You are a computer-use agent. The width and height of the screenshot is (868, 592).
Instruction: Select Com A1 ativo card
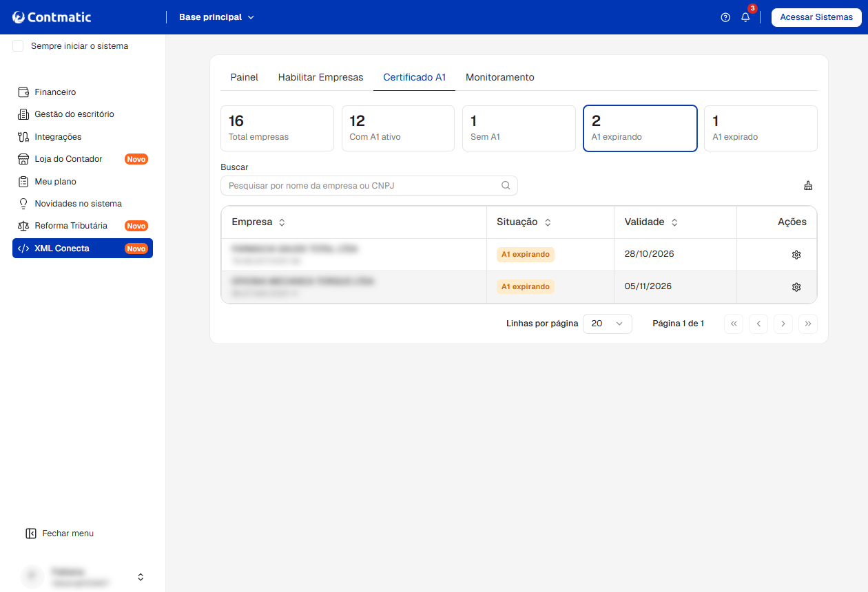click(398, 128)
